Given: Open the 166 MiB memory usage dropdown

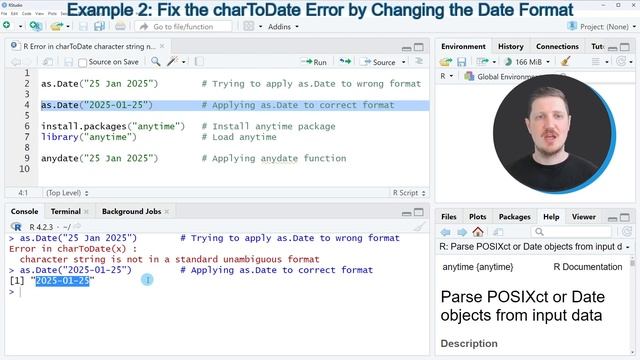Looking at the screenshot, I should point(527,62).
